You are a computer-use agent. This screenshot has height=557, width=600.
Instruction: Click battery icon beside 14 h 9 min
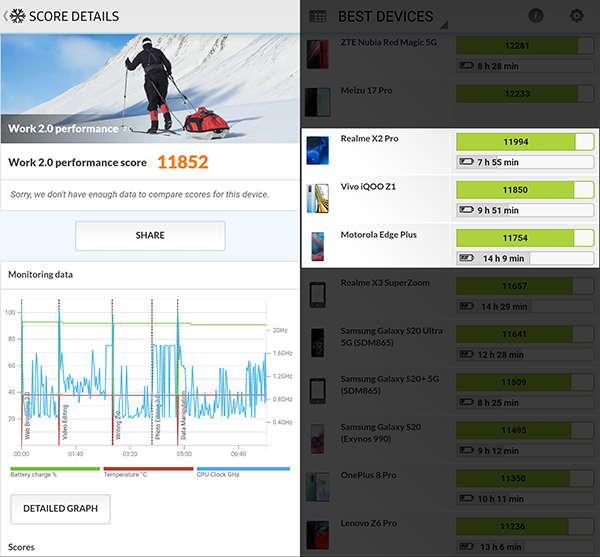point(466,258)
